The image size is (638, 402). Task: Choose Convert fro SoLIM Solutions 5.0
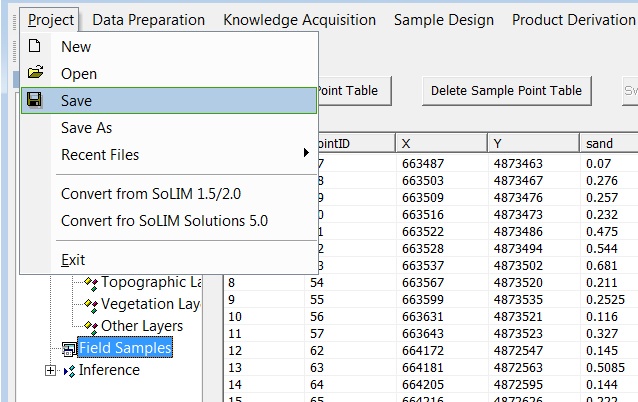point(169,221)
